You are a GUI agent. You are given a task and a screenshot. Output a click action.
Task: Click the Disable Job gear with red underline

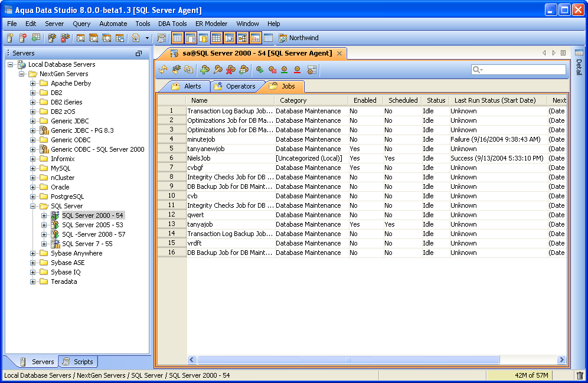coord(298,70)
